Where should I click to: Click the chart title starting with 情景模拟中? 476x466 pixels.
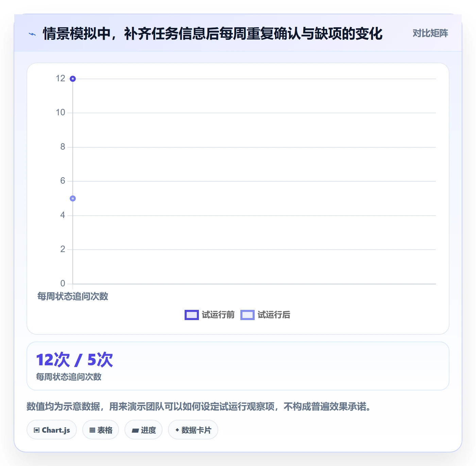(x=213, y=34)
